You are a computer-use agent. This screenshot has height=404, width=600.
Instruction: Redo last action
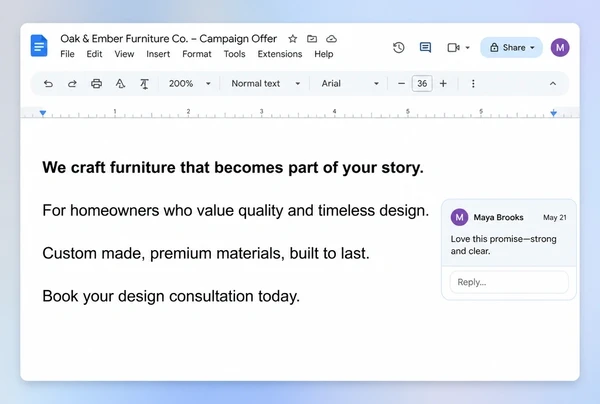(72, 83)
